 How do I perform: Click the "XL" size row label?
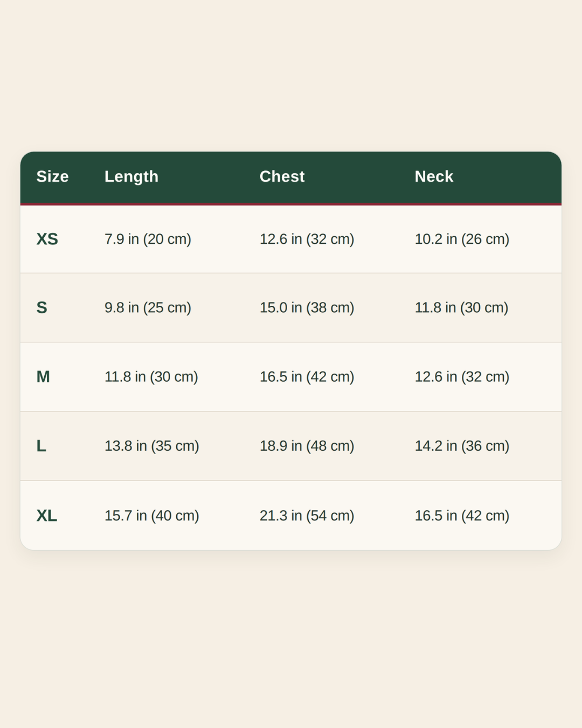[x=46, y=516]
